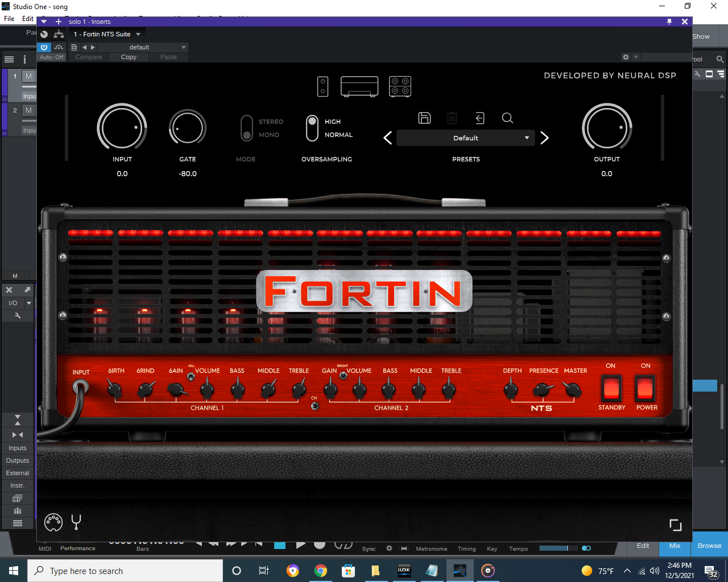Image resolution: width=728 pixels, height=582 pixels.
Task: Open the I/O dropdown arrow
Action: tap(29, 303)
